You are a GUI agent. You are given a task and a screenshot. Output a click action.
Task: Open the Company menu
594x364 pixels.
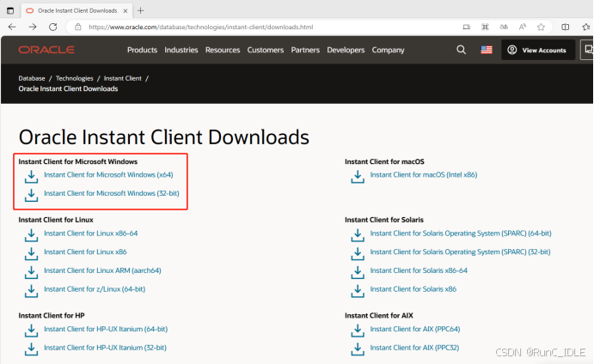point(388,50)
